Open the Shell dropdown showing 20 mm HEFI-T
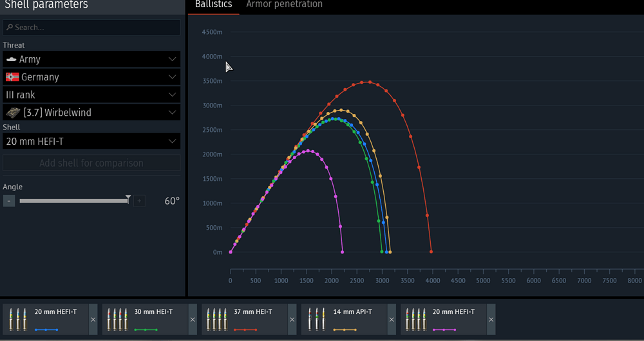Image resolution: width=644 pixels, height=341 pixels. pos(91,141)
